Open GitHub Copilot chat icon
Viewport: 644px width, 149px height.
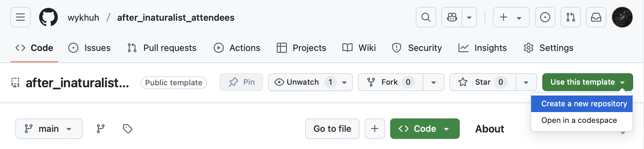coord(452,17)
